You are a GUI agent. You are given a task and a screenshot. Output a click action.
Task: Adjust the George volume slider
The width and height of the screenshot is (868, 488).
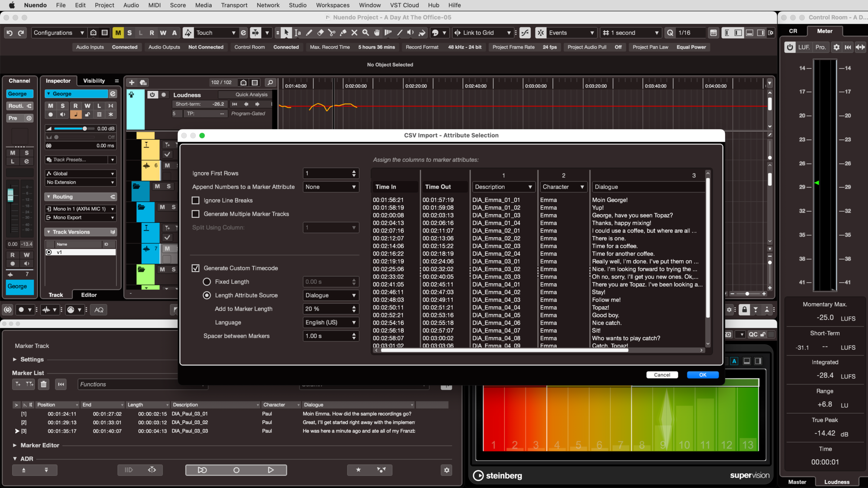(x=85, y=128)
